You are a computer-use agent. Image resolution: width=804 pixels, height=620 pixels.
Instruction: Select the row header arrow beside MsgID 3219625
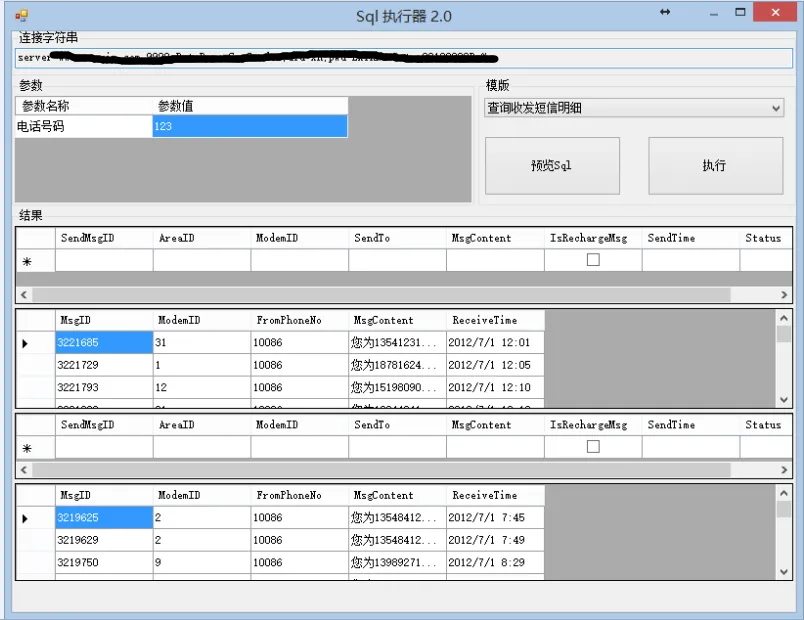tap(26, 518)
